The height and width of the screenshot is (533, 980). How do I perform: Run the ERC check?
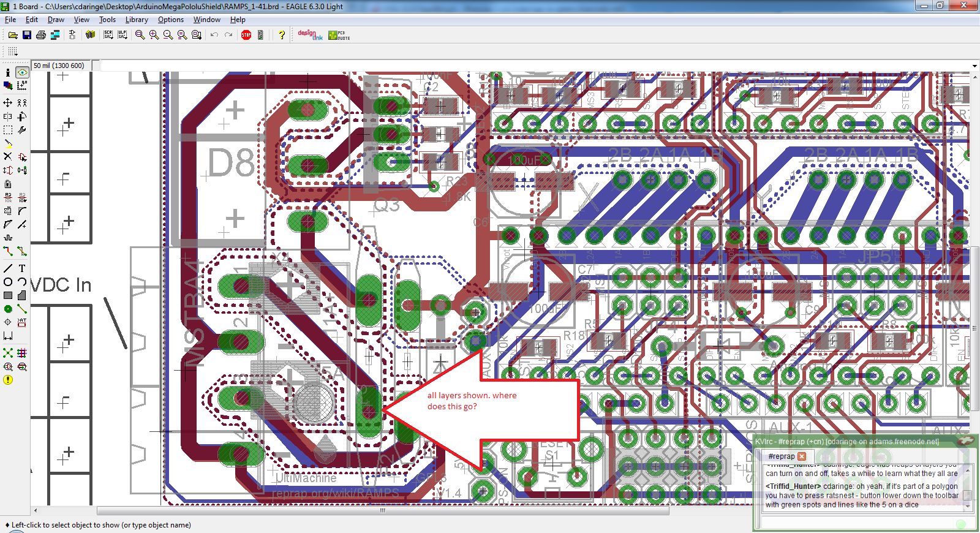pyautogui.click(x=8, y=366)
